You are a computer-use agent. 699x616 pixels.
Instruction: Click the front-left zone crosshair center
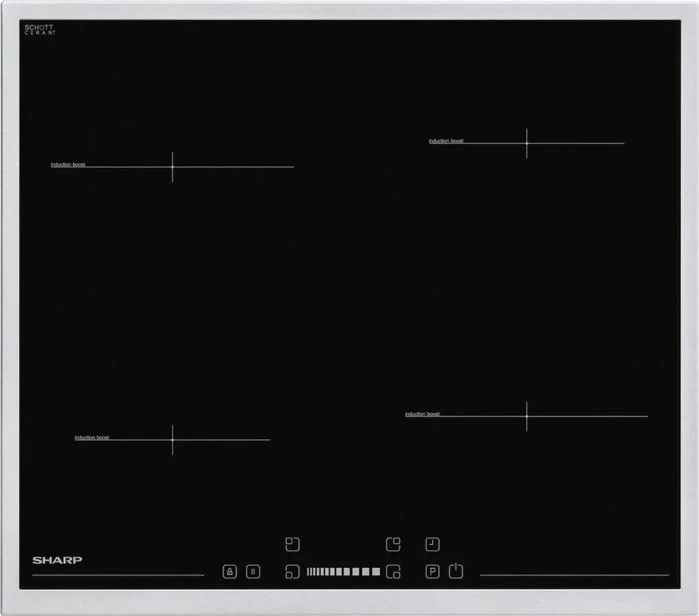pos(173,440)
